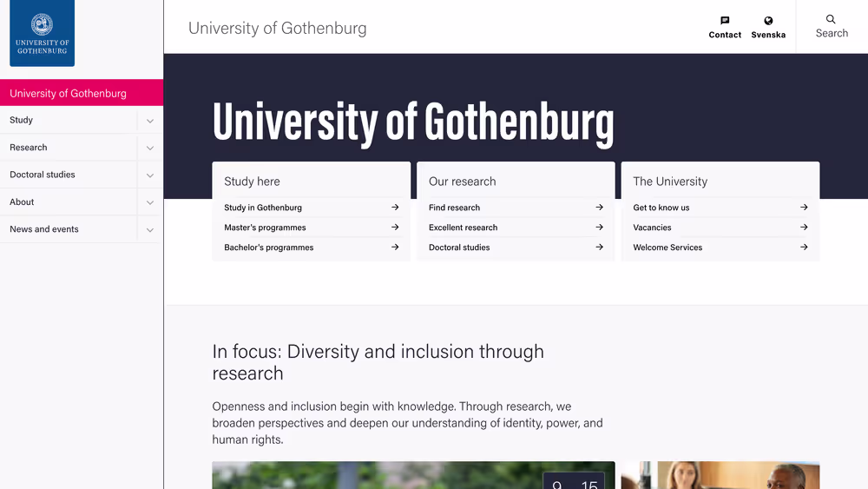This screenshot has height=489, width=868.
Task: Follow the Master's programmes link
Action: [265, 227]
